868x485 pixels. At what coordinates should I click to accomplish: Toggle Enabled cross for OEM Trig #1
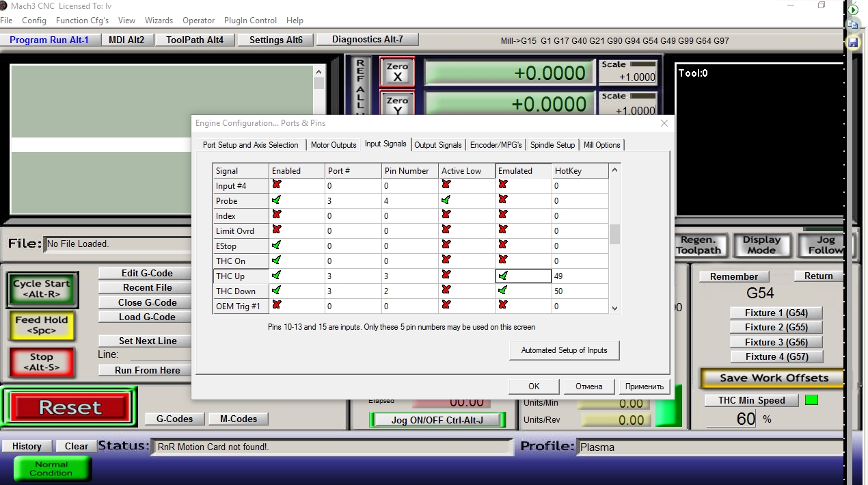click(x=276, y=305)
